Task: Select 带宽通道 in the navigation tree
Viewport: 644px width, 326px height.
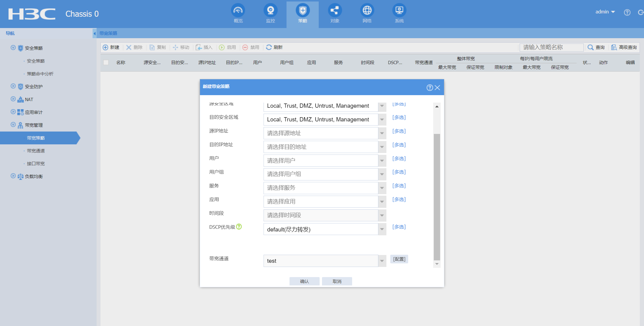Action: (x=36, y=151)
